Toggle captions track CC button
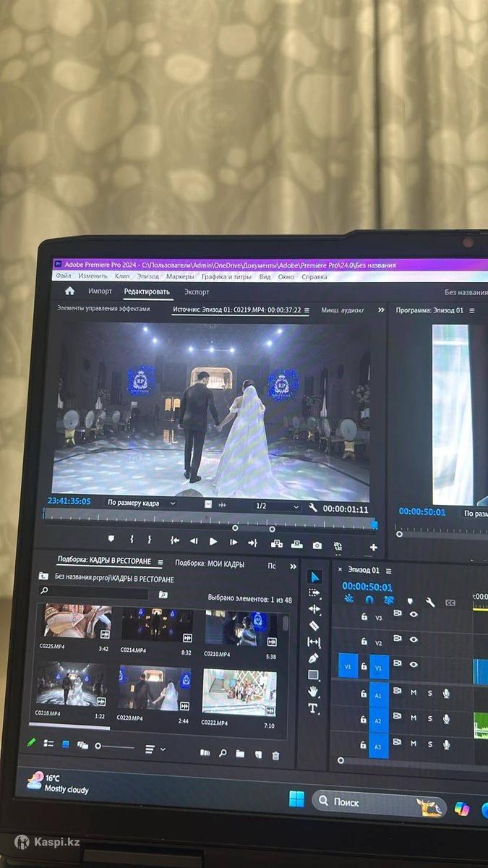Screen dimensions: 488x868 tap(450, 603)
